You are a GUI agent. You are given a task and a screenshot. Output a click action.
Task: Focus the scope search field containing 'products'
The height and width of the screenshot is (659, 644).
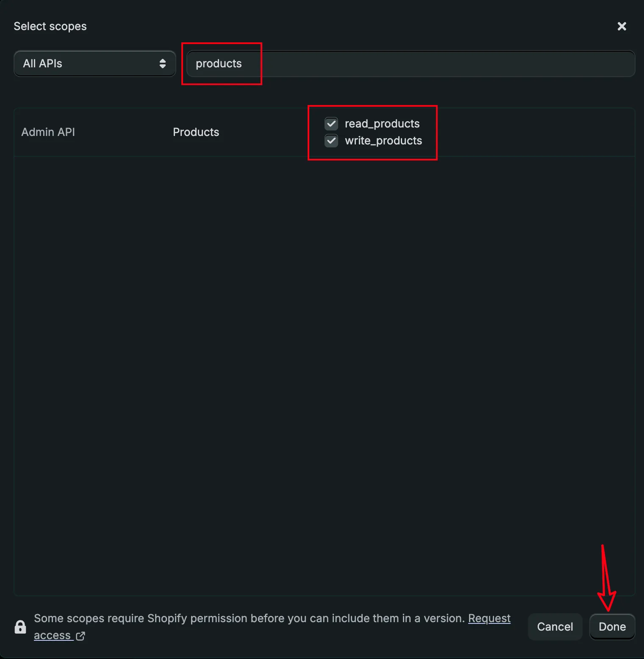click(x=219, y=64)
